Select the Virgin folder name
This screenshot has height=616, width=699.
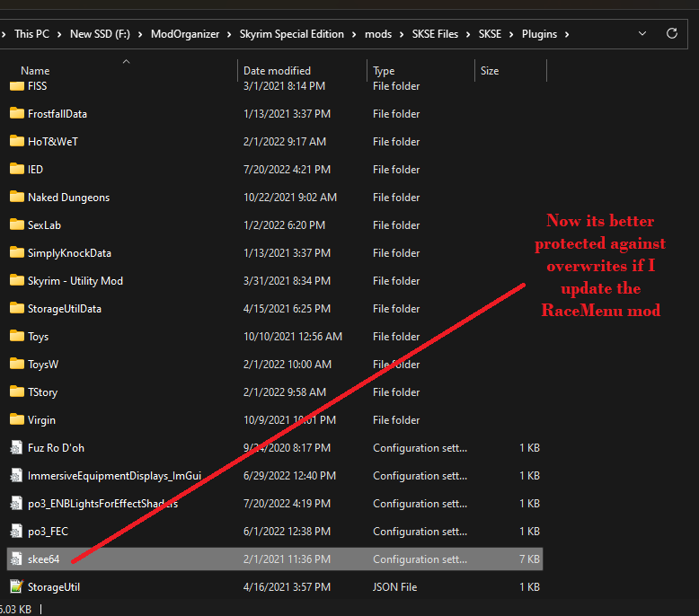[41, 420]
